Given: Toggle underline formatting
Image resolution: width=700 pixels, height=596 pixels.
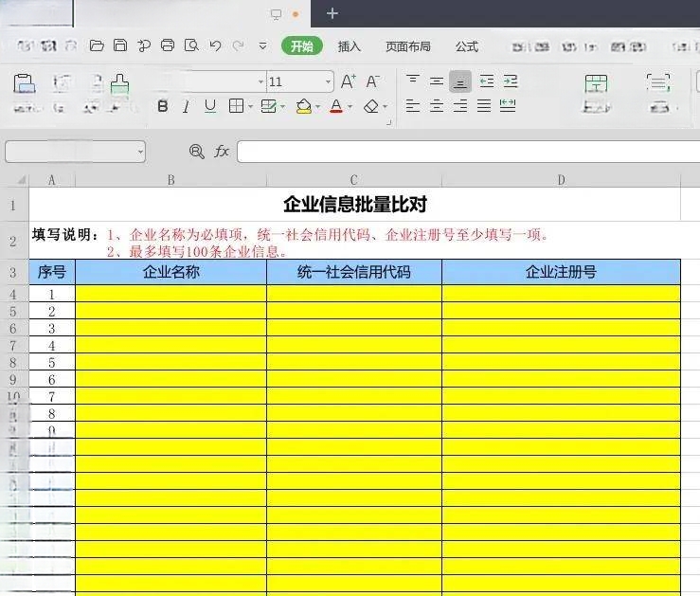Looking at the screenshot, I should click(210, 106).
